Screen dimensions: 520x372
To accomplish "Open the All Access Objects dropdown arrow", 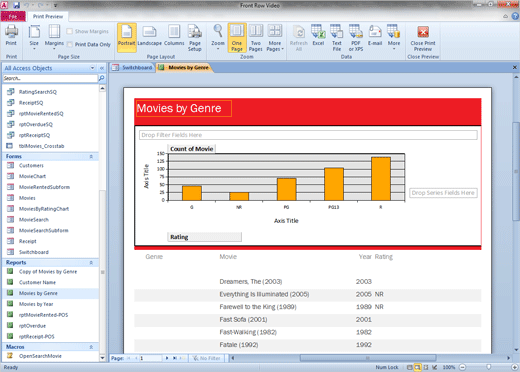I will coord(92,68).
